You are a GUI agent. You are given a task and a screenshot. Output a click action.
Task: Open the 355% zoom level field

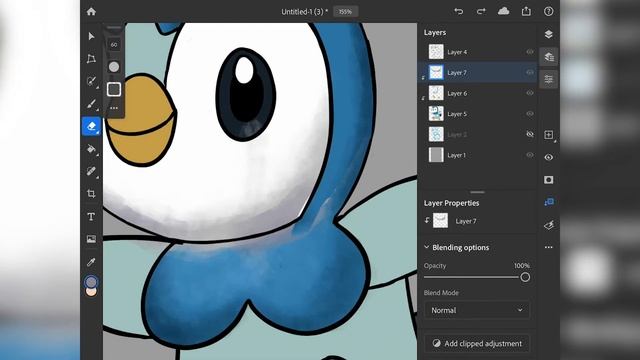[x=345, y=11]
